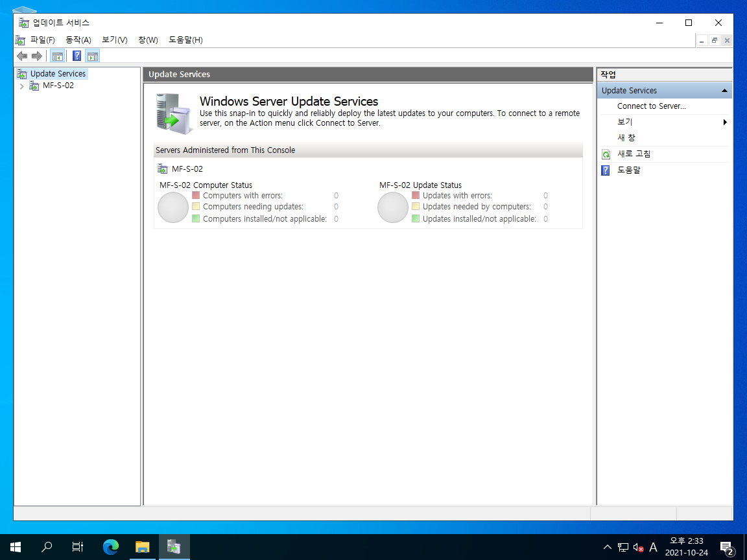Click 'Computers with errors:' text
The image size is (747, 560).
243,196
